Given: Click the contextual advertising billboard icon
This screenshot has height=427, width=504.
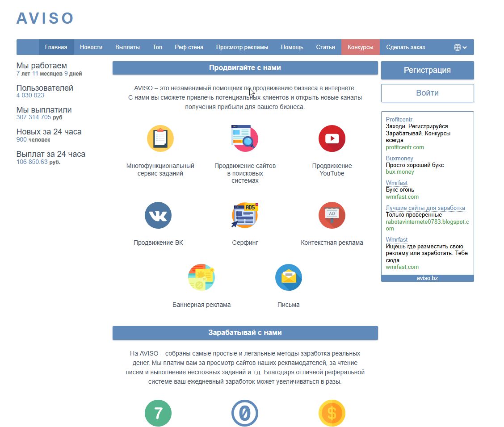Looking at the screenshot, I should coord(332,215).
